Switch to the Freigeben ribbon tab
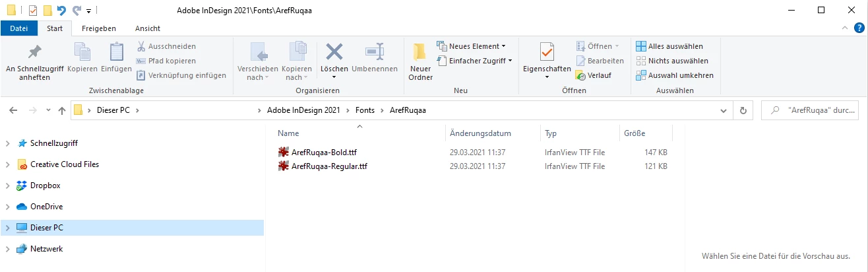Viewport: 868px width, 272px height. pos(99,28)
